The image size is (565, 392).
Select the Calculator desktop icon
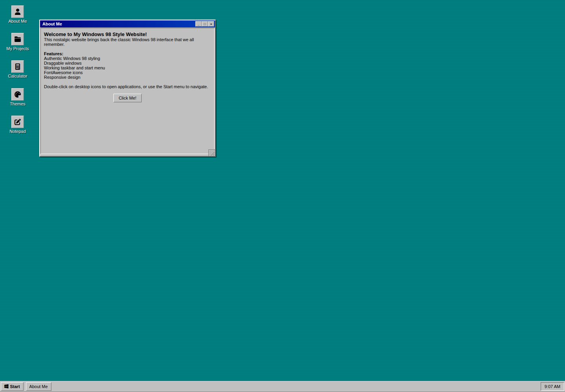click(18, 67)
